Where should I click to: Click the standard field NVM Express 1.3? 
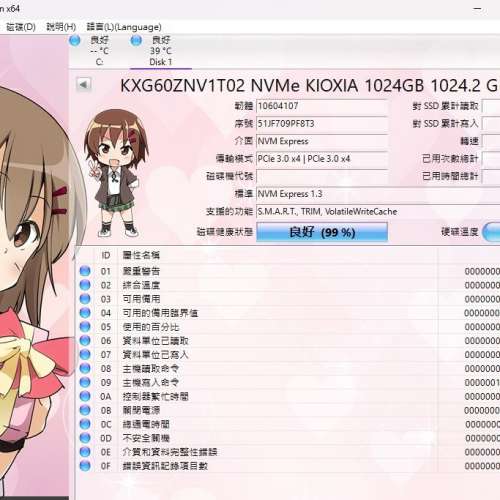378,194
